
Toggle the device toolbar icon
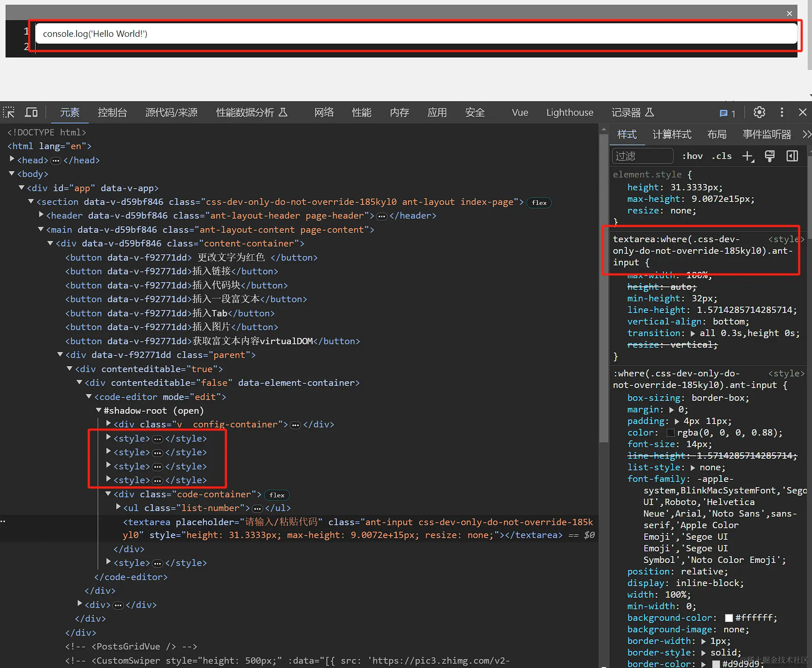coord(31,112)
